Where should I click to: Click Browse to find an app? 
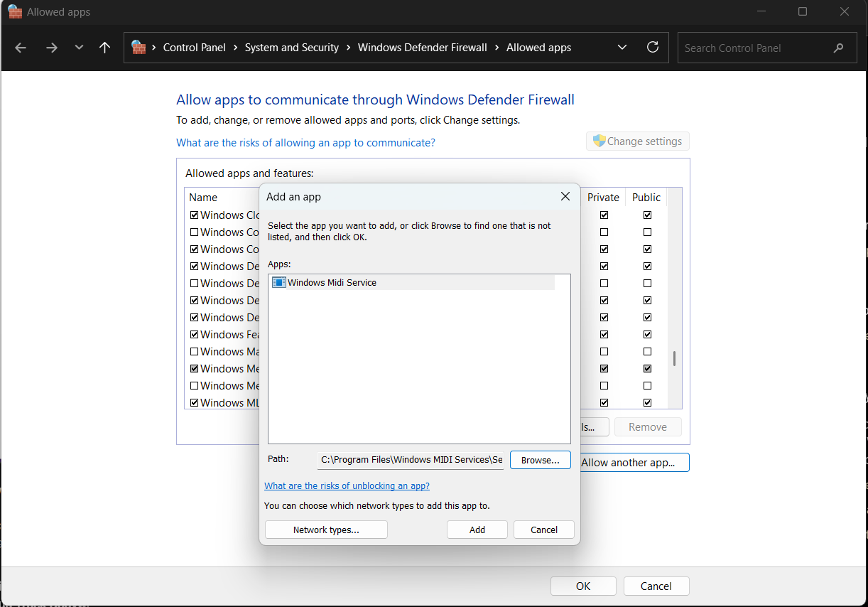pos(541,460)
